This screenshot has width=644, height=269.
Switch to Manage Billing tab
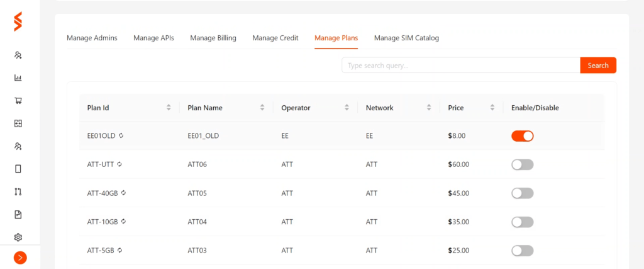(213, 38)
